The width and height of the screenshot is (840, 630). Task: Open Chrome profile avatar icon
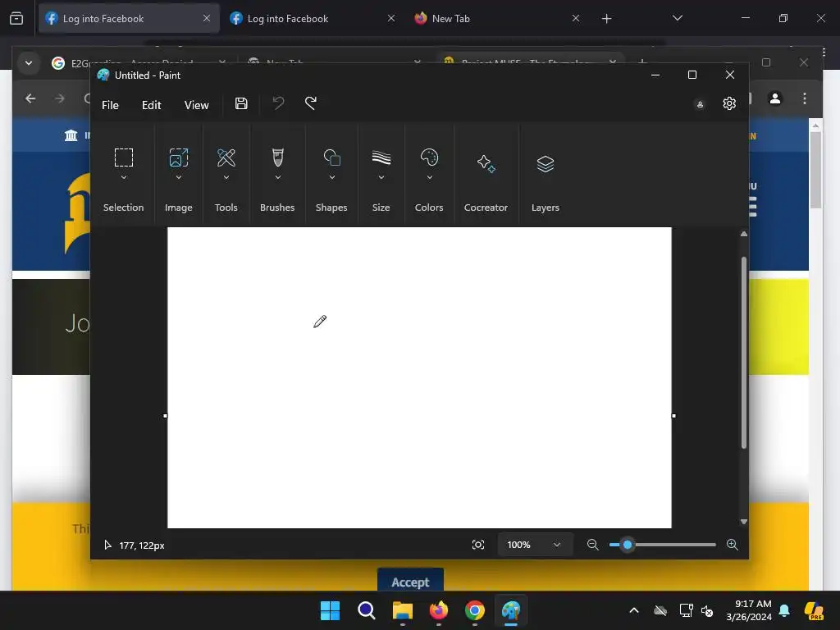[774, 98]
